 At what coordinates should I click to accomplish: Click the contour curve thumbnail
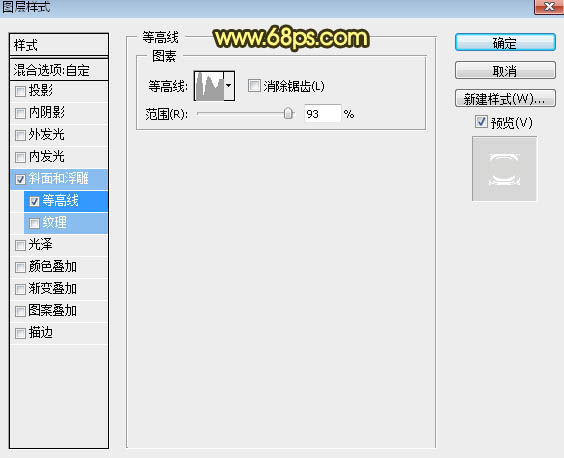(209, 86)
